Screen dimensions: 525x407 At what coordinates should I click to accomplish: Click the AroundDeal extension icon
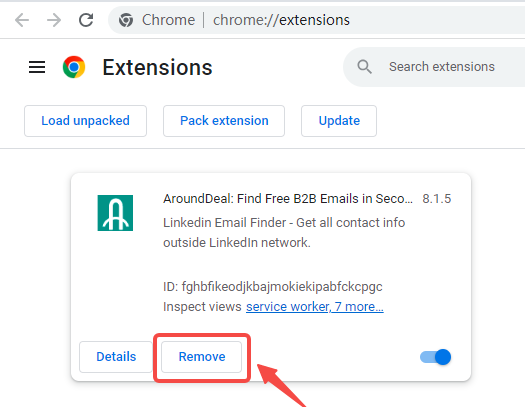tap(115, 213)
